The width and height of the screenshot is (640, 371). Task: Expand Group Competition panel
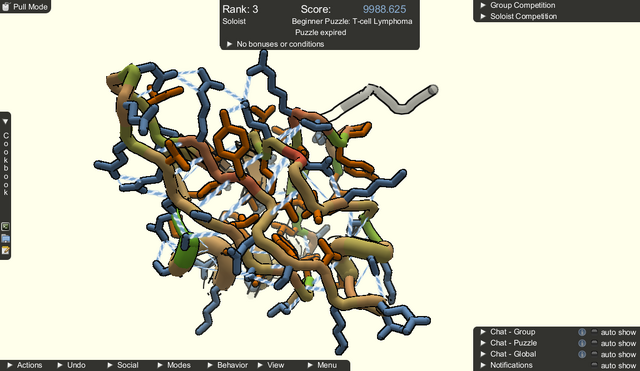tap(483, 5)
